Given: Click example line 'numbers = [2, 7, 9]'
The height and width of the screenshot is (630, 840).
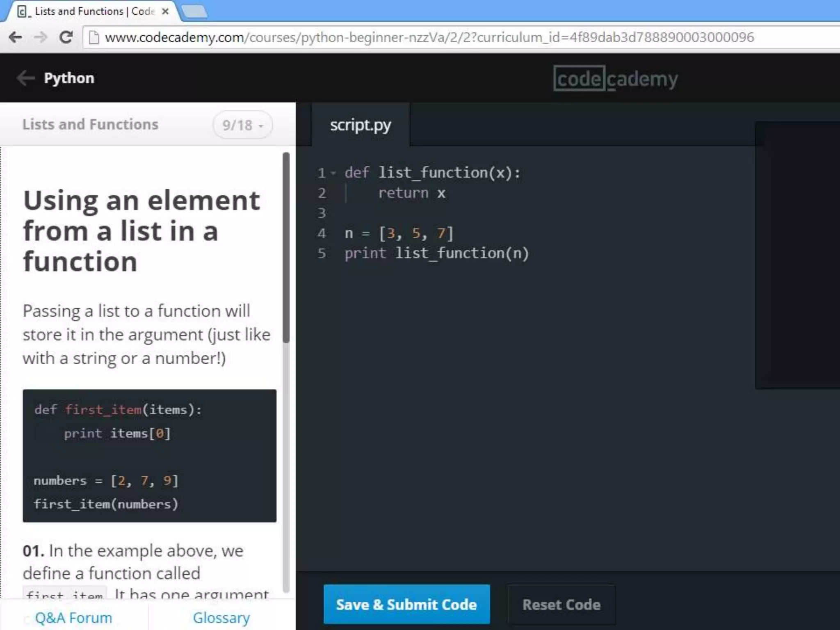Looking at the screenshot, I should pos(106,480).
